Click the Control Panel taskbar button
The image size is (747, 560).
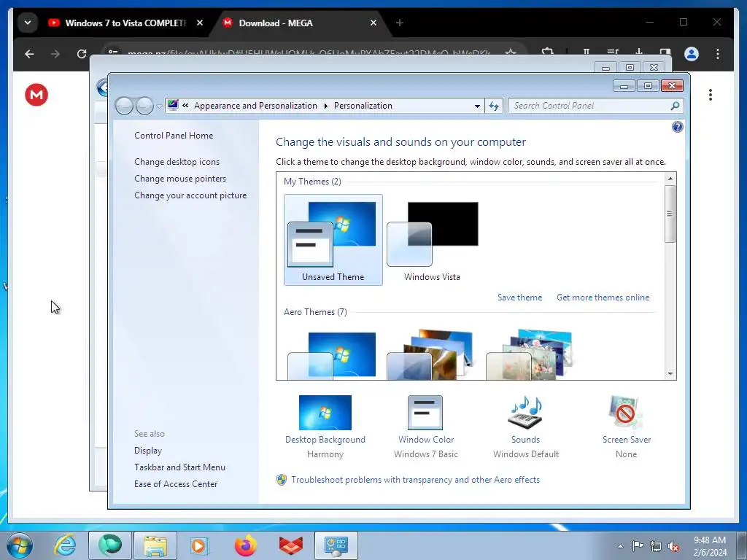click(336, 545)
